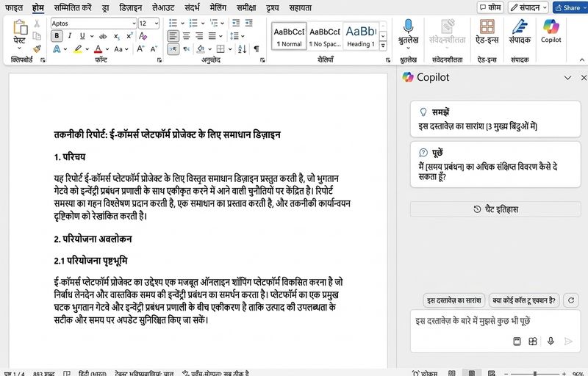Open the फाइल (File) tab
The width and height of the screenshot is (588, 376).
(13, 7)
